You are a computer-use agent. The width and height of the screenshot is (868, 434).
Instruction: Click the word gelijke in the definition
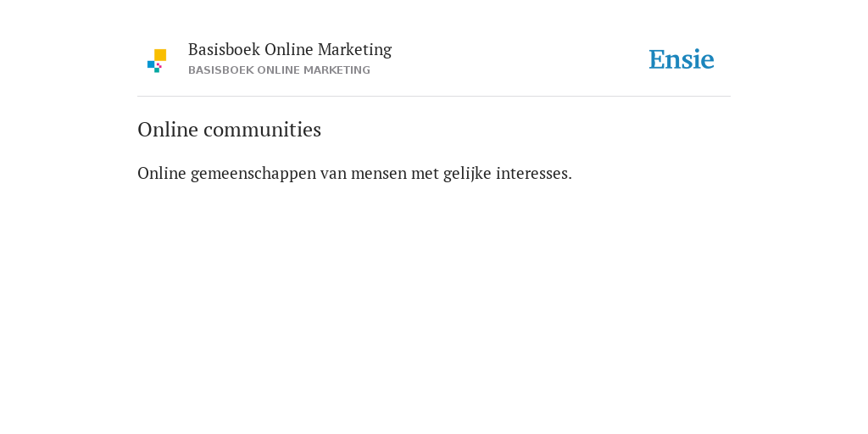pos(467,174)
